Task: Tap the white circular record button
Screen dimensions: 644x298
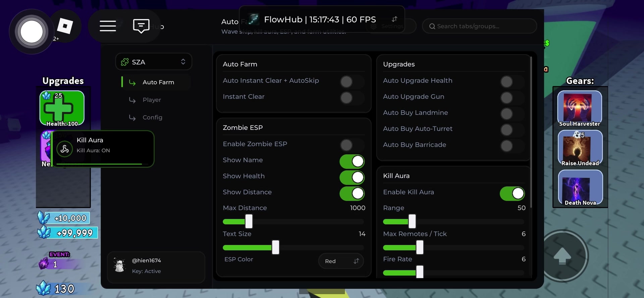Action: [x=32, y=32]
